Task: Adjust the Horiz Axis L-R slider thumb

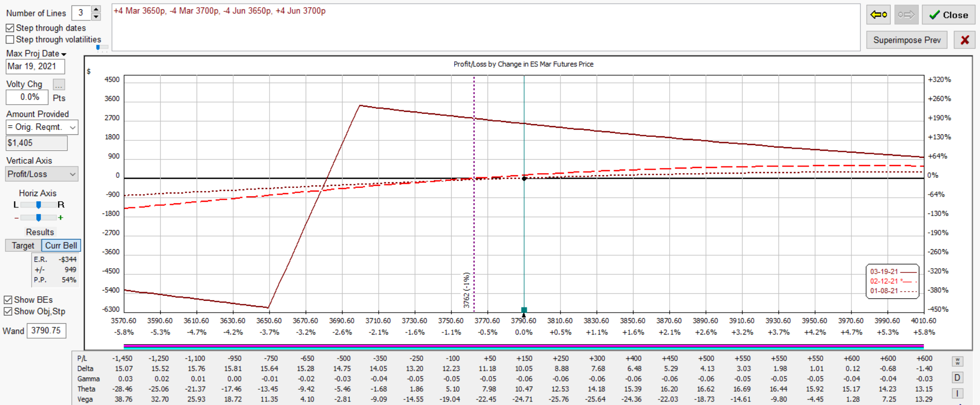Action: pos(38,205)
